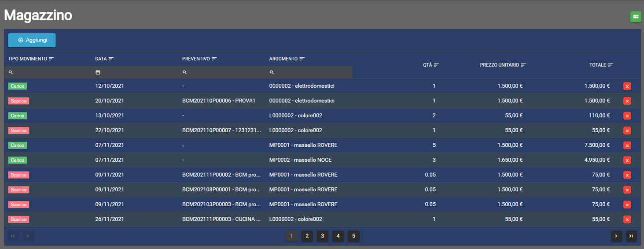Switch to page 5
644x249 pixels.
[353, 236]
